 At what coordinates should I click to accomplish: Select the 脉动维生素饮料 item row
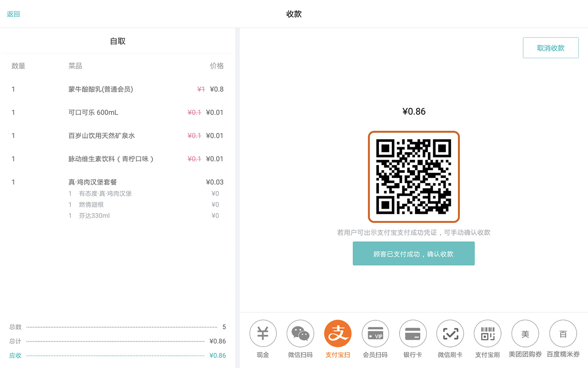pyautogui.click(x=117, y=159)
